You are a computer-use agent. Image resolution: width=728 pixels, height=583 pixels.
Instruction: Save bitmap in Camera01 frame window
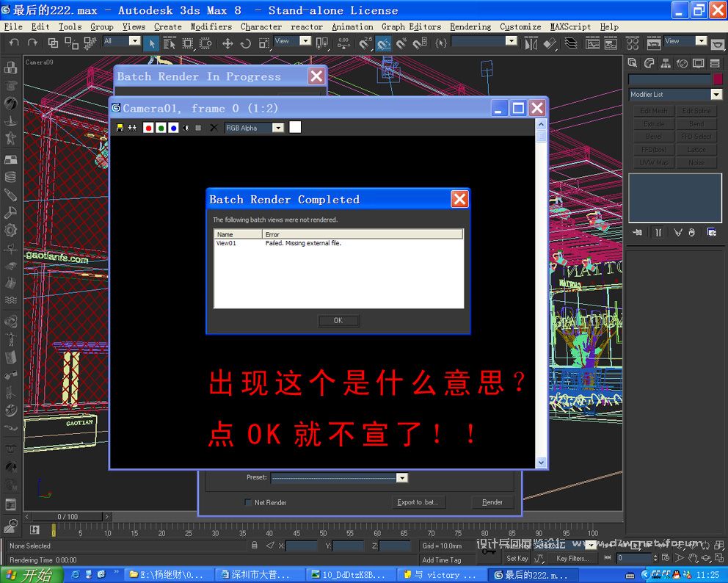coord(120,128)
